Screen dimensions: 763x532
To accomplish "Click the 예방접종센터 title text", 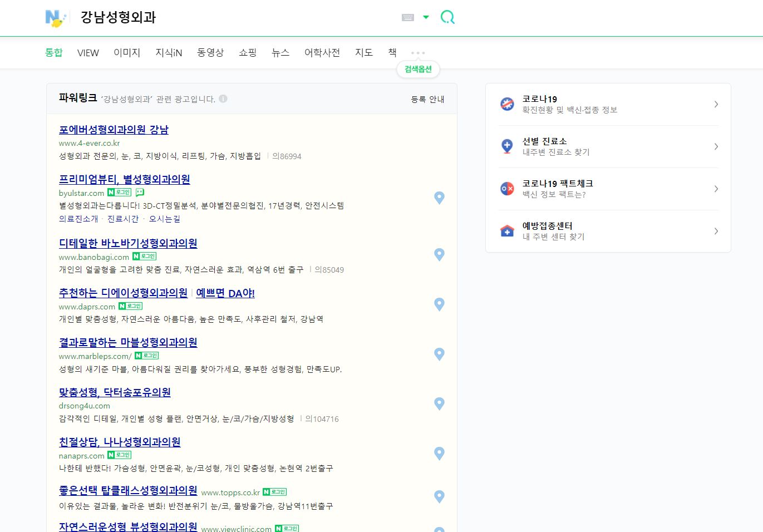I will point(547,225).
